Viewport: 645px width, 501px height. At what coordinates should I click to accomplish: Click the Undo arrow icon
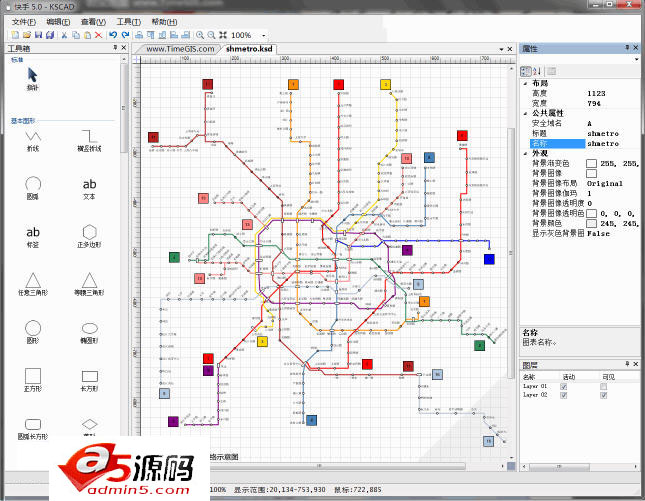click(x=113, y=35)
